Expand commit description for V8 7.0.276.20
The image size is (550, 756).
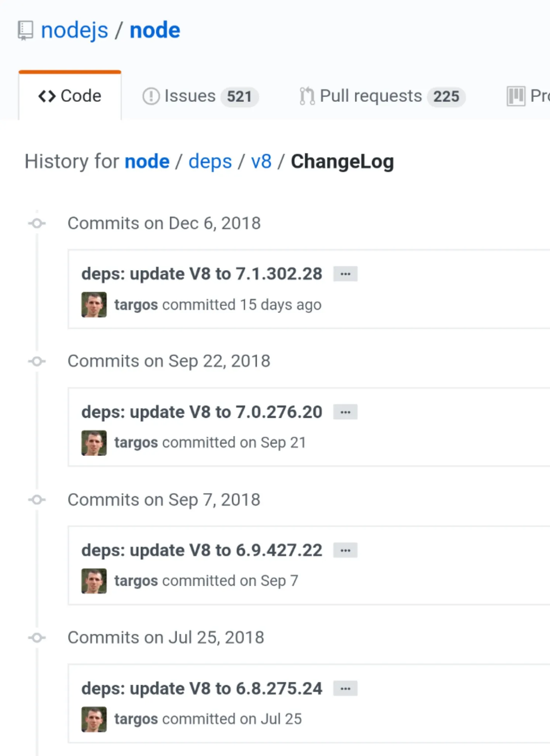click(x=345, y=412)
